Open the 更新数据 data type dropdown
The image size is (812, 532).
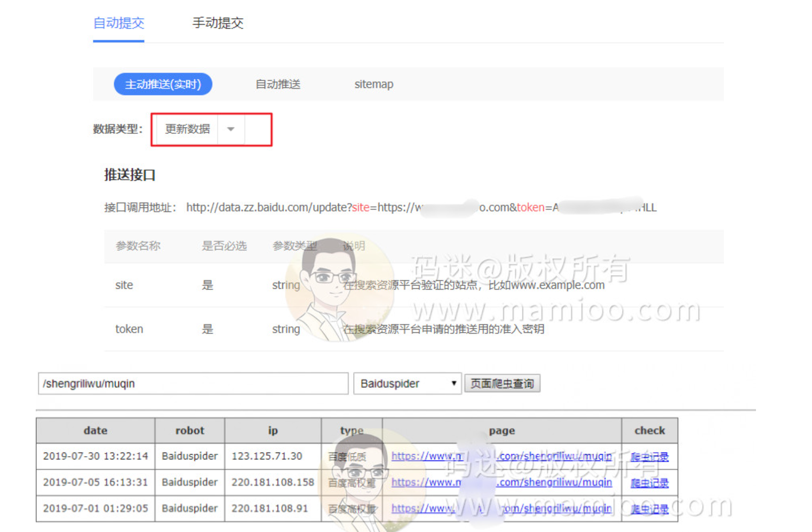[x=201, y=129]
